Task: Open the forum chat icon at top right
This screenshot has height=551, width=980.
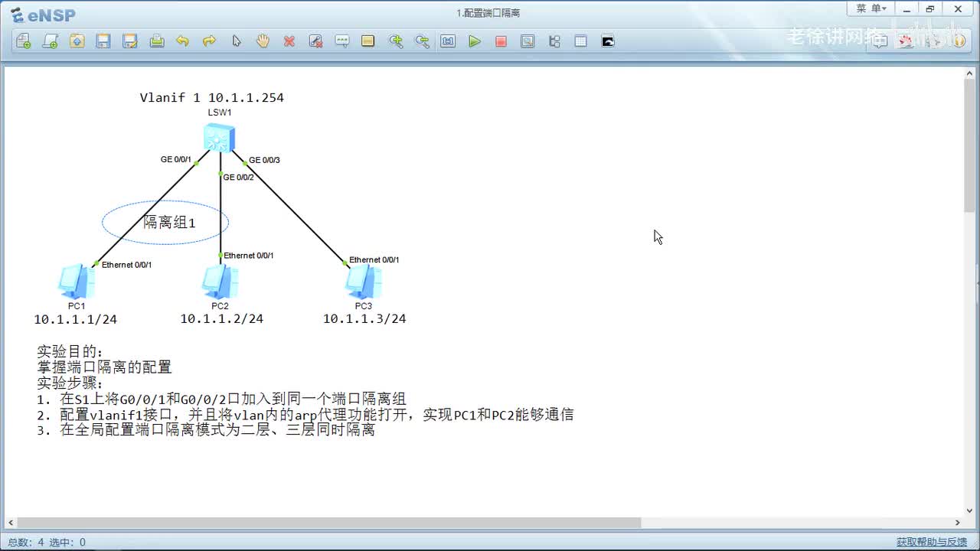Action: pyautogui.click(x=880, y=41)
